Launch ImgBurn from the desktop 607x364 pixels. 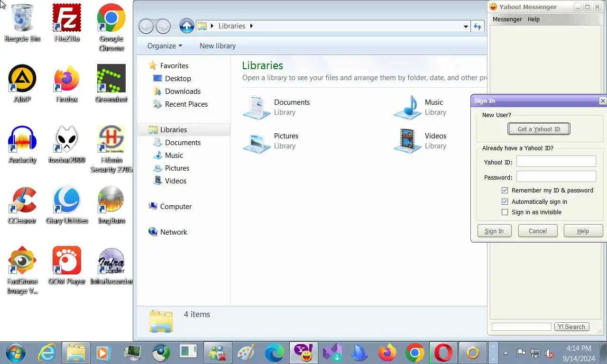(111, 205)
